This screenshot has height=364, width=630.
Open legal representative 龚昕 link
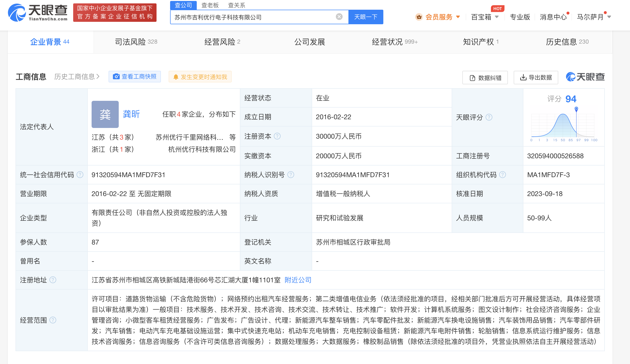coord(131,114)
